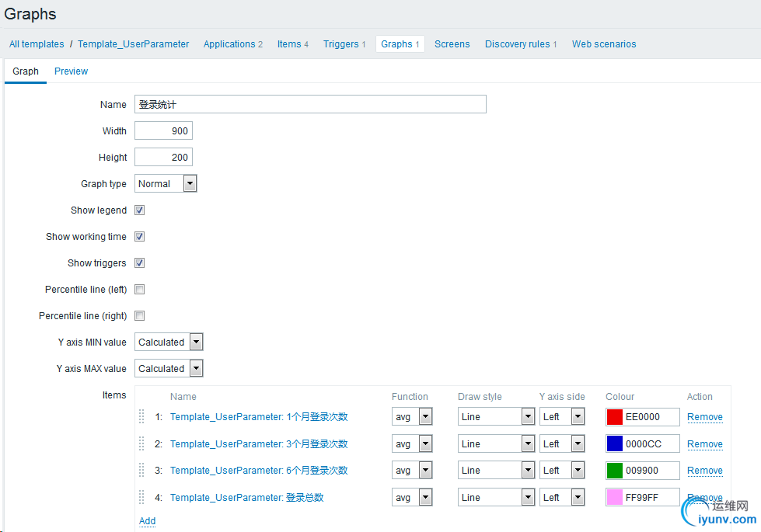Open the red EE0000 colour swatch
Viewport: 761px width, 532px height.
point(614,417)
